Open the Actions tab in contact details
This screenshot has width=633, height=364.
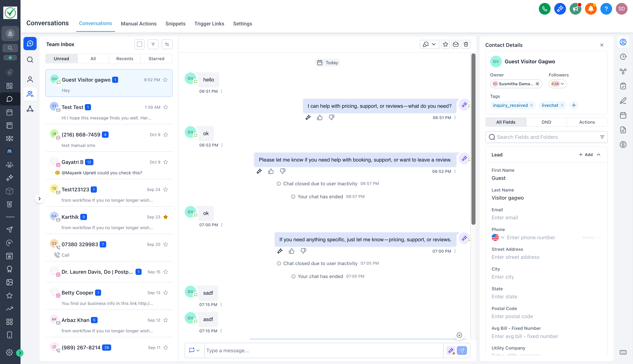click(587, 122)
